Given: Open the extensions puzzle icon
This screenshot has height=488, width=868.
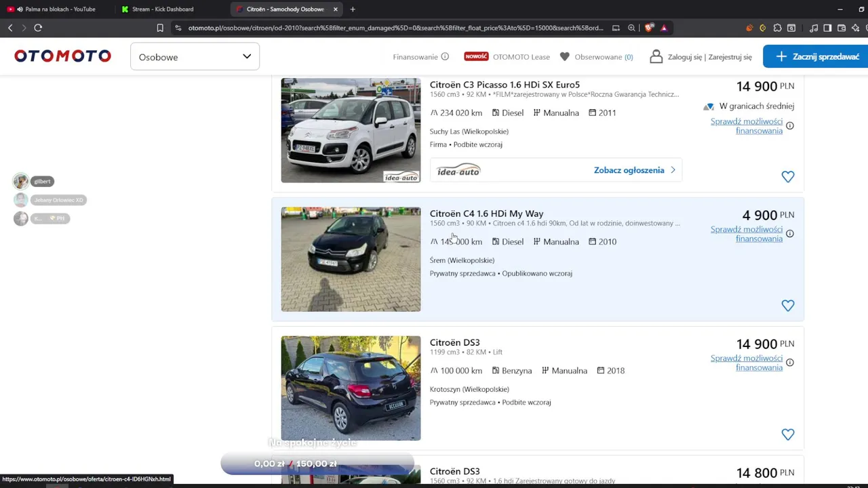Looking at the screenshot, I should 777,28.
